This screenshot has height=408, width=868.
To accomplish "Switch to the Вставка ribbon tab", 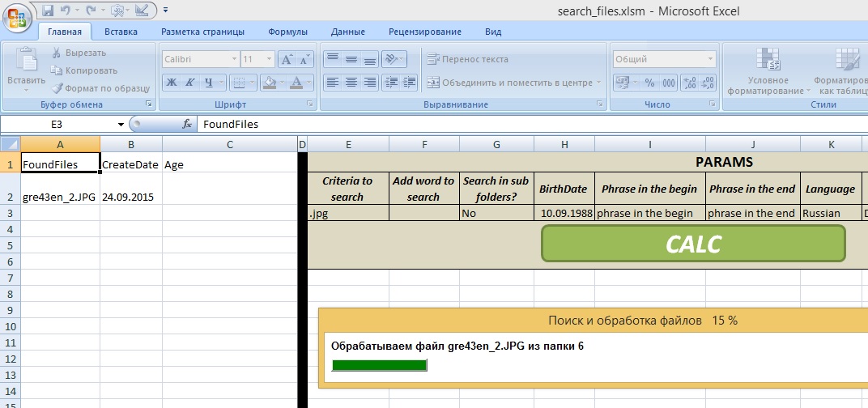I will [x=121, y=32].
